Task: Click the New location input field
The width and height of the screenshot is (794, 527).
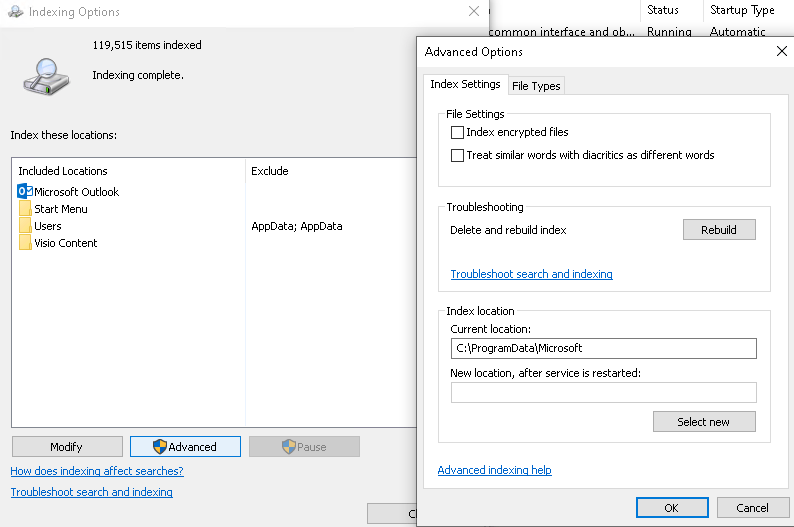Action: click(604, 392)
